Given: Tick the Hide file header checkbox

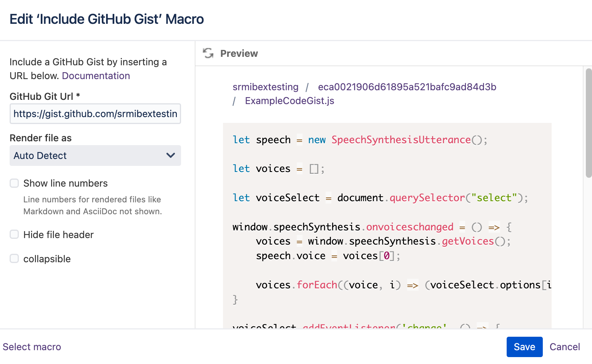Looking at the screenshot, I should coord(14,235).
